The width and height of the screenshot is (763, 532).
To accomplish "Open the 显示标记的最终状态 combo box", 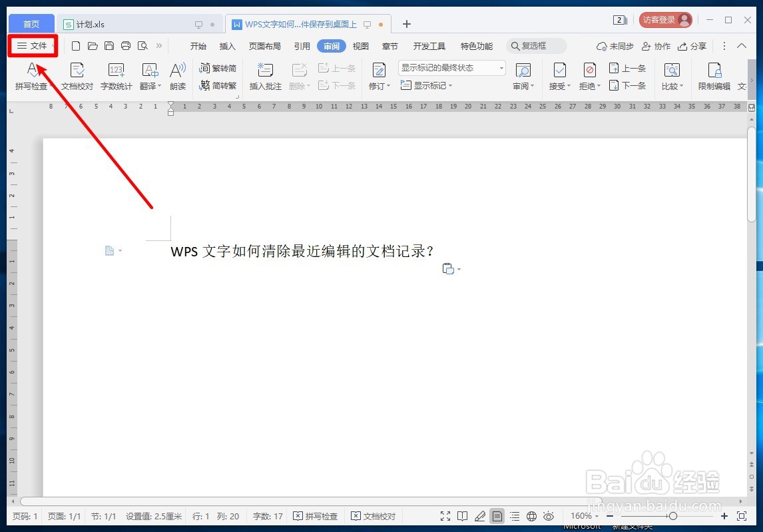I will (x=451, y=68).
